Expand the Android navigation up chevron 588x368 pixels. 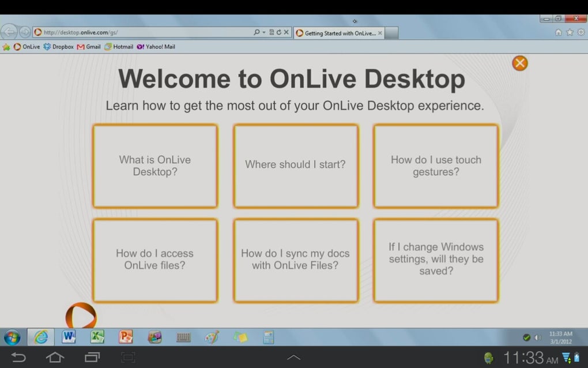click(293, 357)
